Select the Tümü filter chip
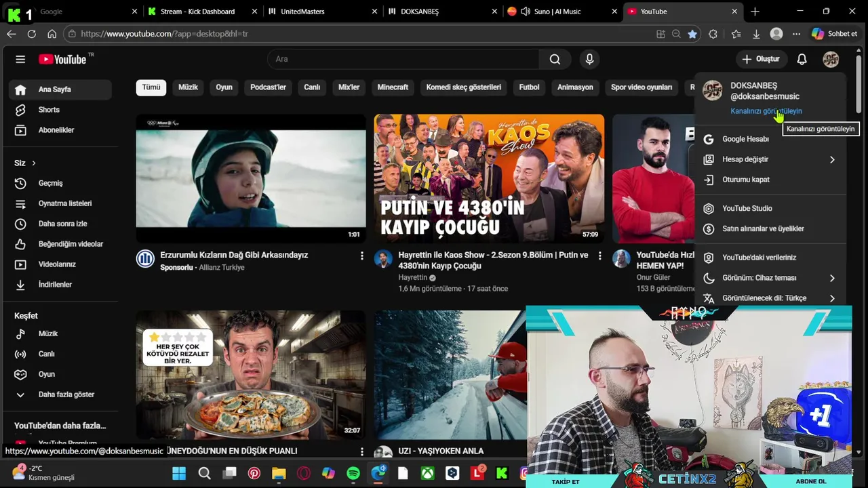This screenshot has width=868, height=488. [x=151, y=87]
